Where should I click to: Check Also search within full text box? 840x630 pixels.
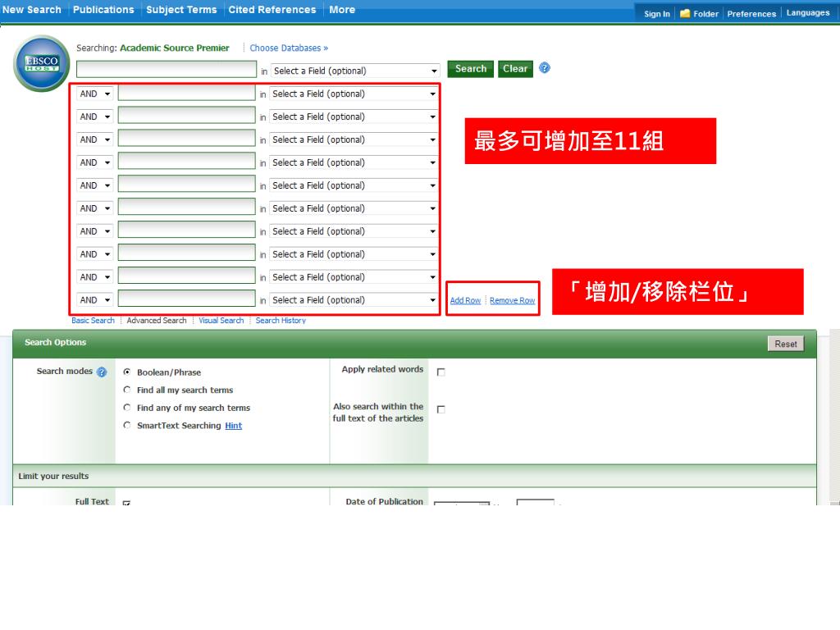pos(441,409)
